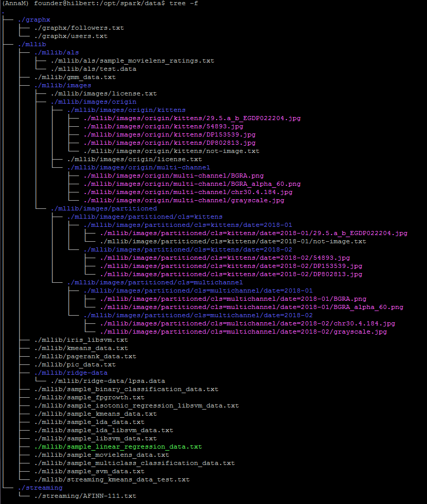Click the ./mllib directory line
The image size is (427, 504).
[32, 44]
